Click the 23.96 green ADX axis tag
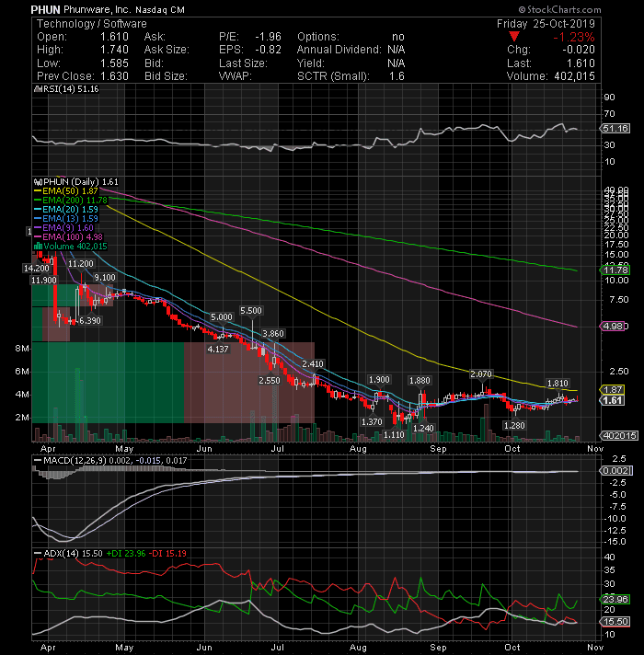Image resolution: width=644 pixels, height=655 pixels. click(615, 600)
